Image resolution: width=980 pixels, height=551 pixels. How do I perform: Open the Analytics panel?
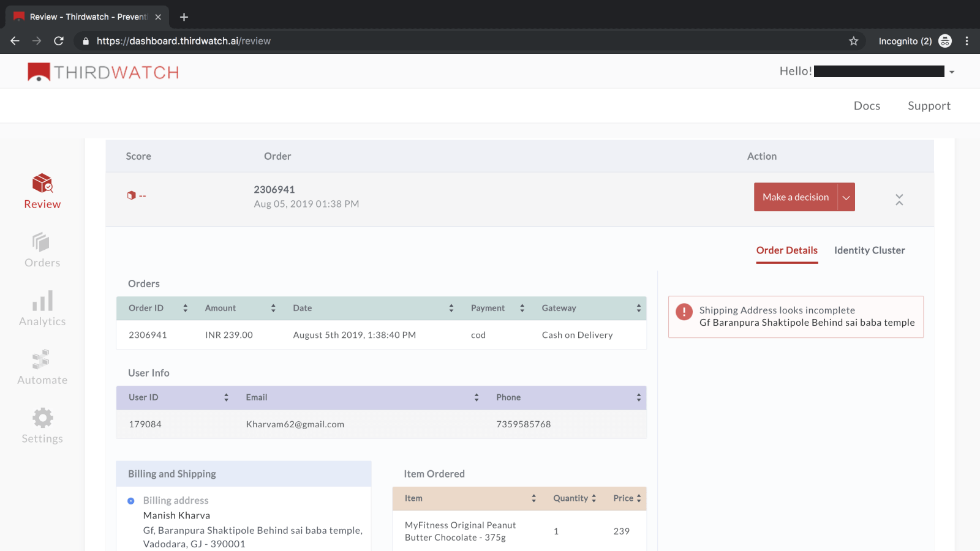42,308
